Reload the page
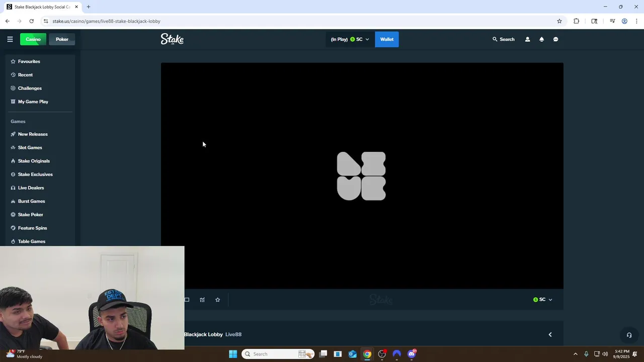644x362 pixels. (31, 21)
